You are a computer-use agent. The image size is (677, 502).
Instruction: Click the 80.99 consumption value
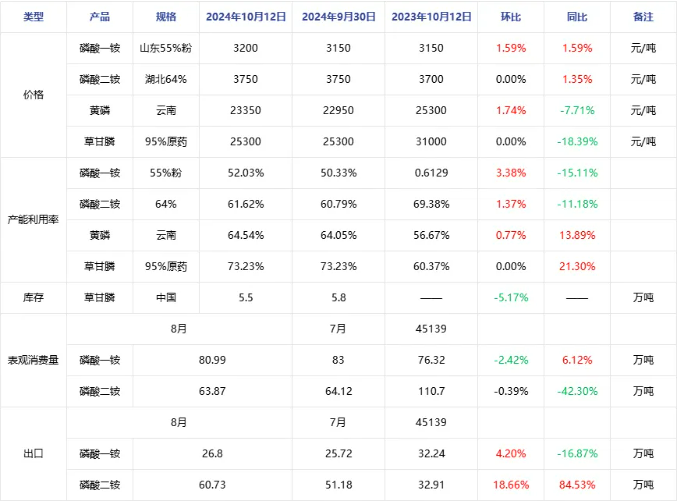point(212,360)
